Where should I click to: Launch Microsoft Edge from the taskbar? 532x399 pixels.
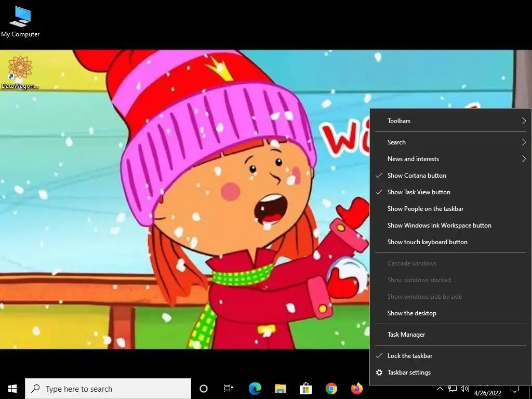coord(255,389)
